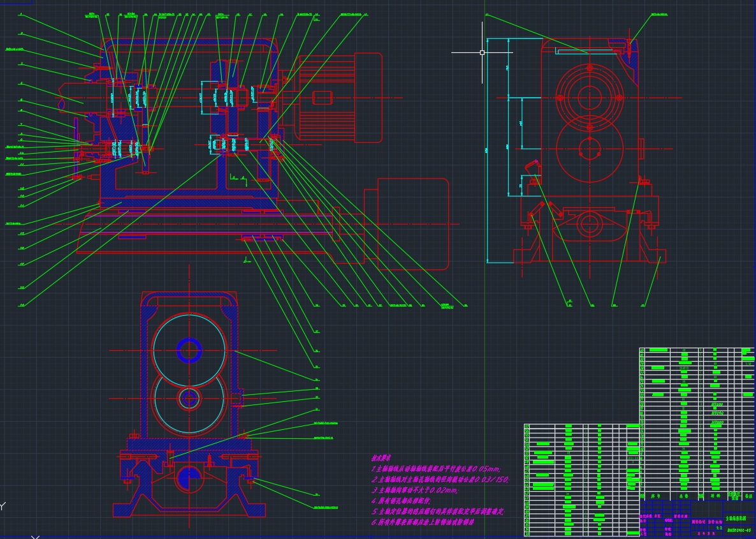Screen dimensions: 756x539
Task: Select note 3 mentioning 0.02mm
Action: (x=415, y=491)
